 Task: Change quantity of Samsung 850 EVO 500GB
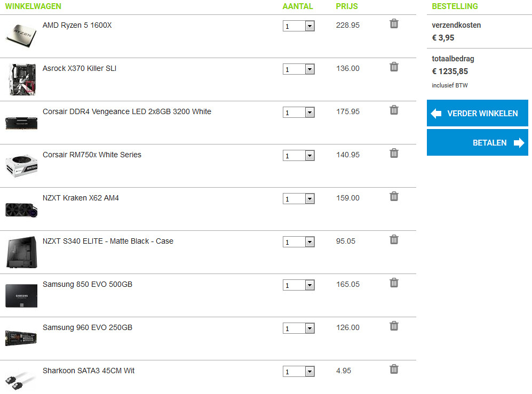tap(299, 285)
